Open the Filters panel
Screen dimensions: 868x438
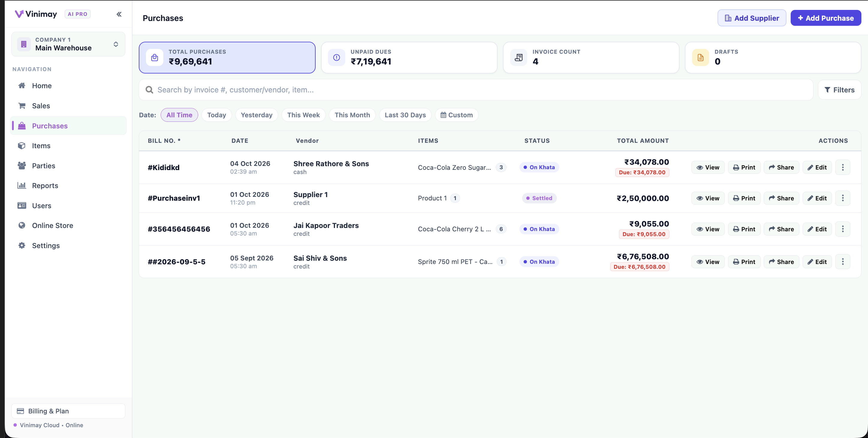tap(839, 90)
